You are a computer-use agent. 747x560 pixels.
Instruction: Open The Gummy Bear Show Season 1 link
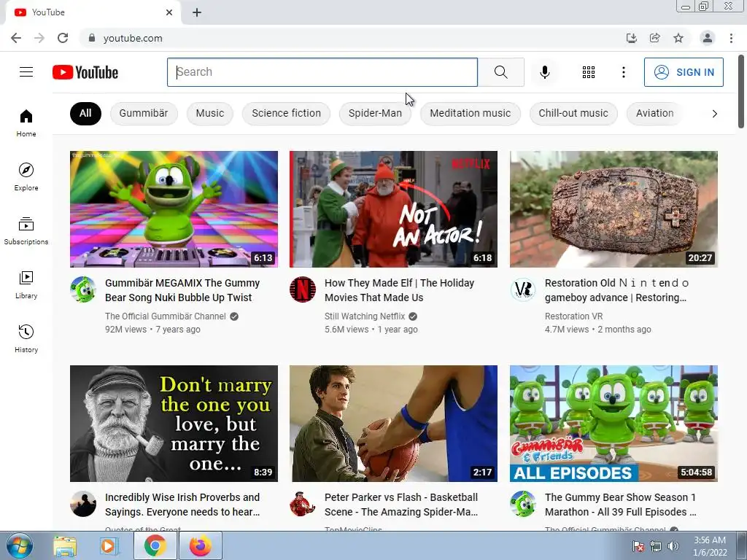620,505
